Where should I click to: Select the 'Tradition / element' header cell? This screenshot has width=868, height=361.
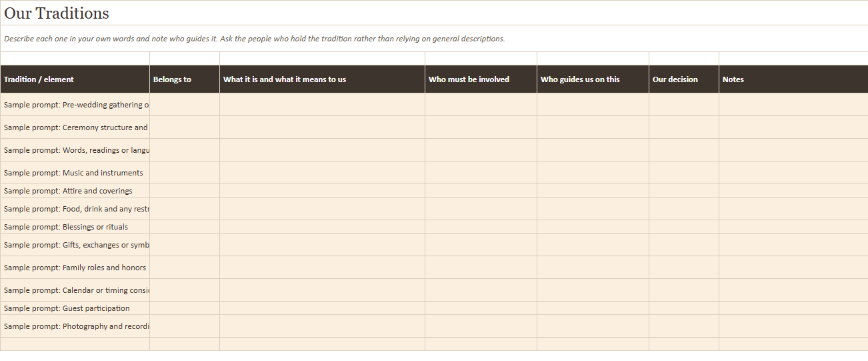pyautogui.click(x=75, y=79)
